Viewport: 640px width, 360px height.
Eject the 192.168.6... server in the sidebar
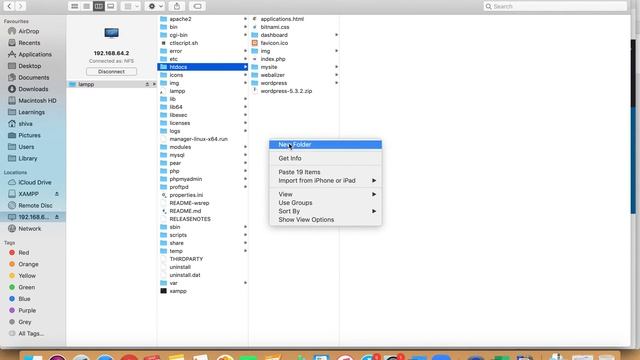tap(57, 217)
